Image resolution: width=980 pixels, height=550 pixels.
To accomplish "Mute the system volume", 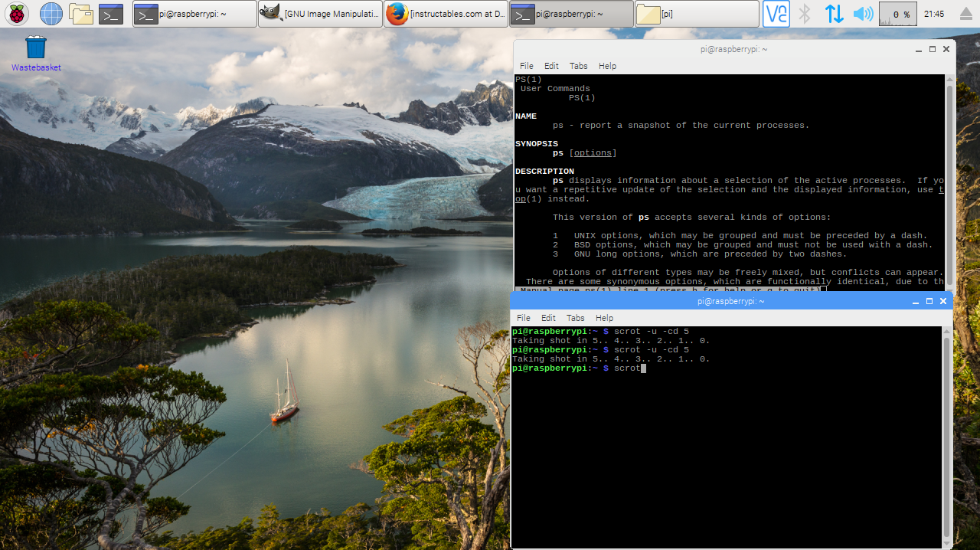I will pos(864,13).
